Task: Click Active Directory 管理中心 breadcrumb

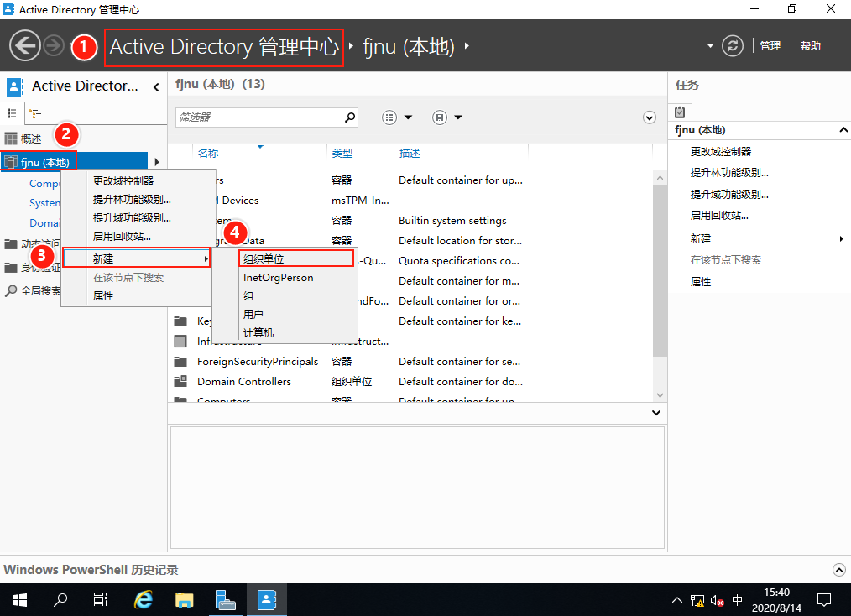Action: click(x=224, y=47)
